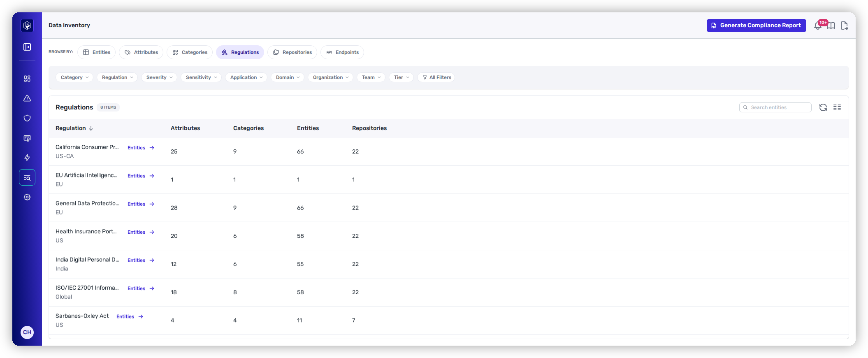The image size is (868, 358).
Task: Focus the Search entities field
Action: coord(775,107)
